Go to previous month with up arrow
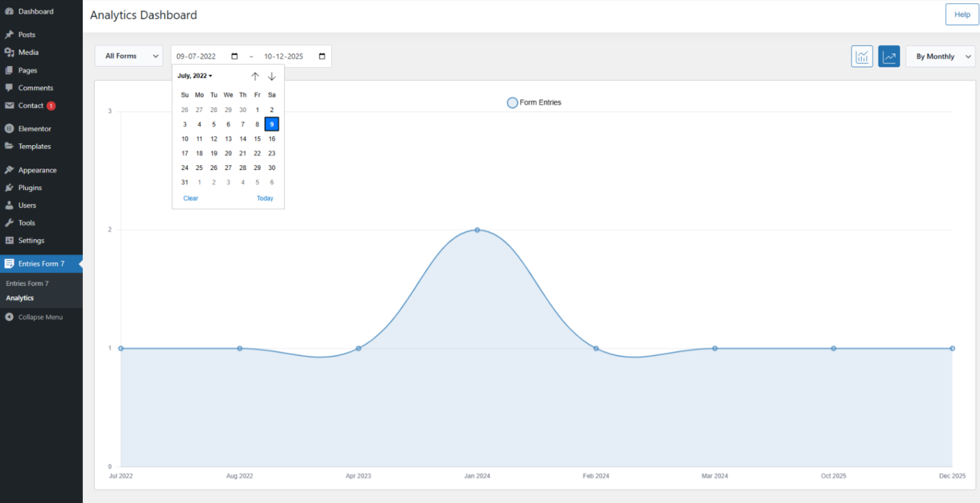This screenshot has height=503, width=980. pyautogui.click(x=255, y=77)
